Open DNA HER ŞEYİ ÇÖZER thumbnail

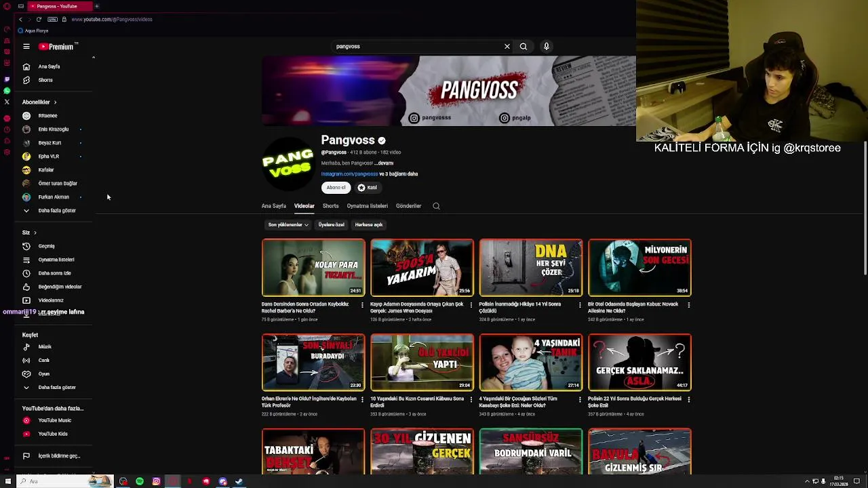(531, 268)
